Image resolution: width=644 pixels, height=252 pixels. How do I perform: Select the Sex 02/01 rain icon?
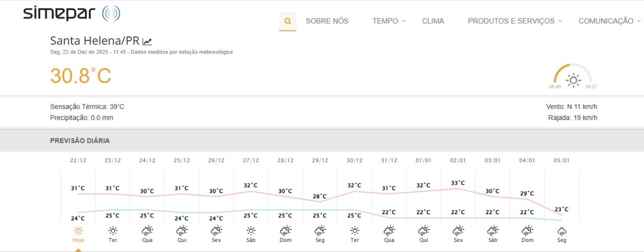pos(458,230)
